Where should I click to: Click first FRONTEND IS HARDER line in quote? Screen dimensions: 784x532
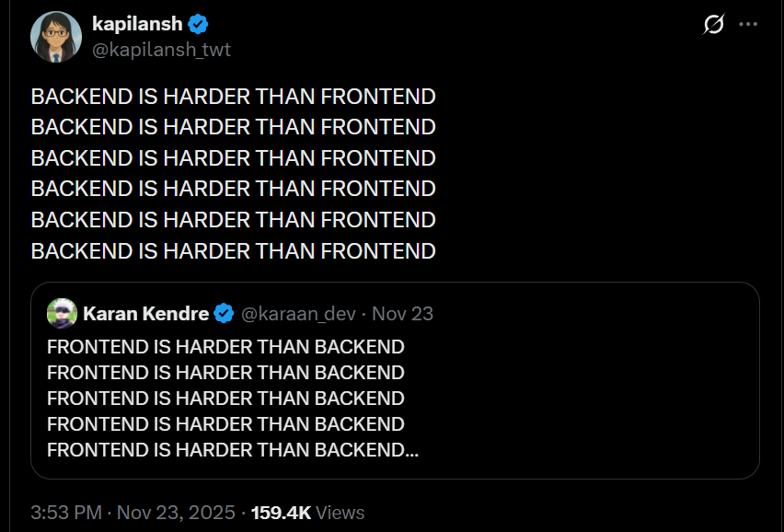point(225,347)
